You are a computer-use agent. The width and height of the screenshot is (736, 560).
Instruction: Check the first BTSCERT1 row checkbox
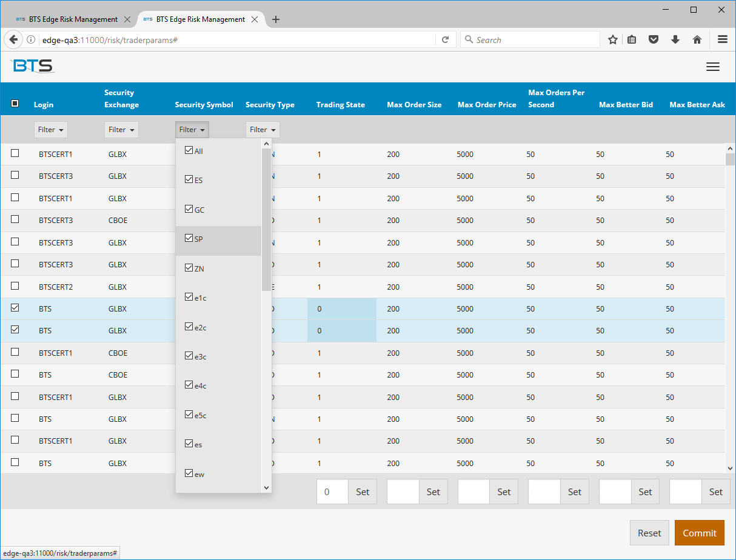pos(15,153)
